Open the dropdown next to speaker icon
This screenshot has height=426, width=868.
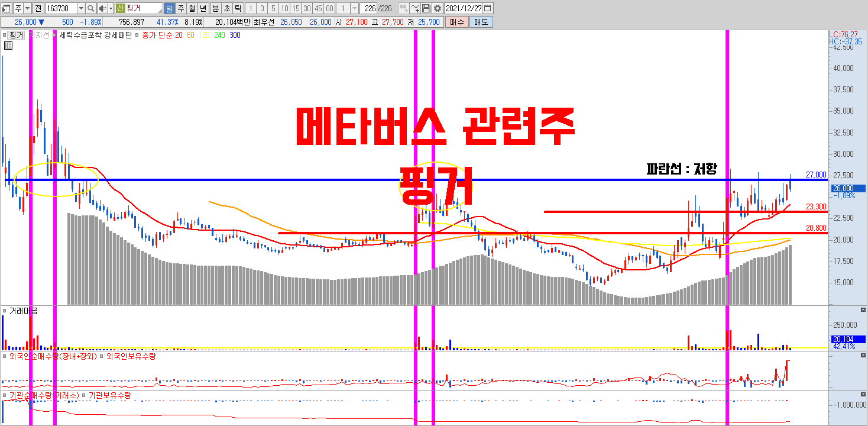(x=111, y=8)
